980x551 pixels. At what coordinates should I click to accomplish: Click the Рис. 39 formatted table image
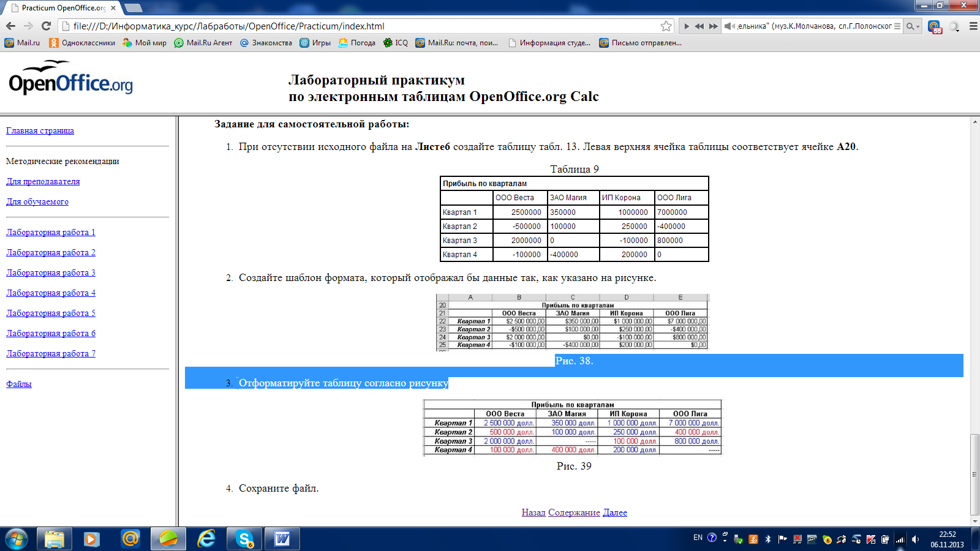point(573,427)
